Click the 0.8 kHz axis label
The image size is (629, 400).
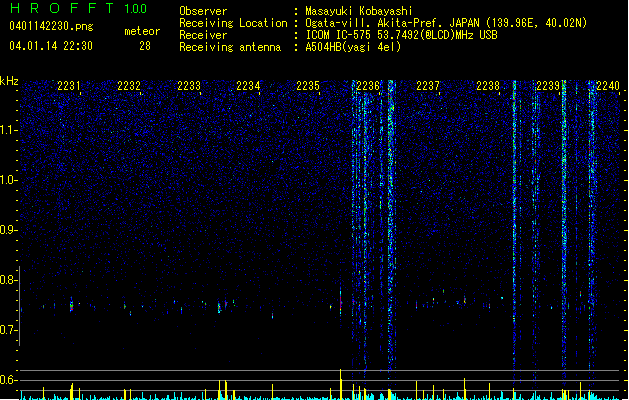[8, 280]
